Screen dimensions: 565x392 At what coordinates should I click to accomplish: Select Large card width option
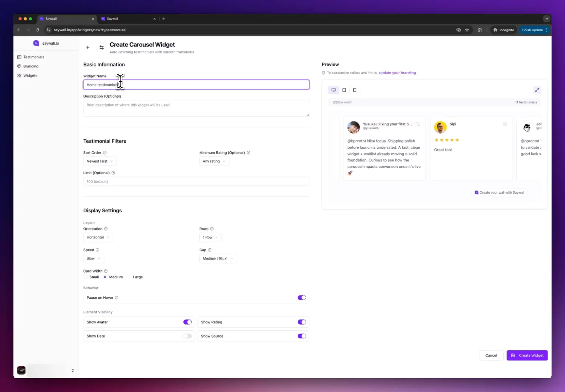130,277
